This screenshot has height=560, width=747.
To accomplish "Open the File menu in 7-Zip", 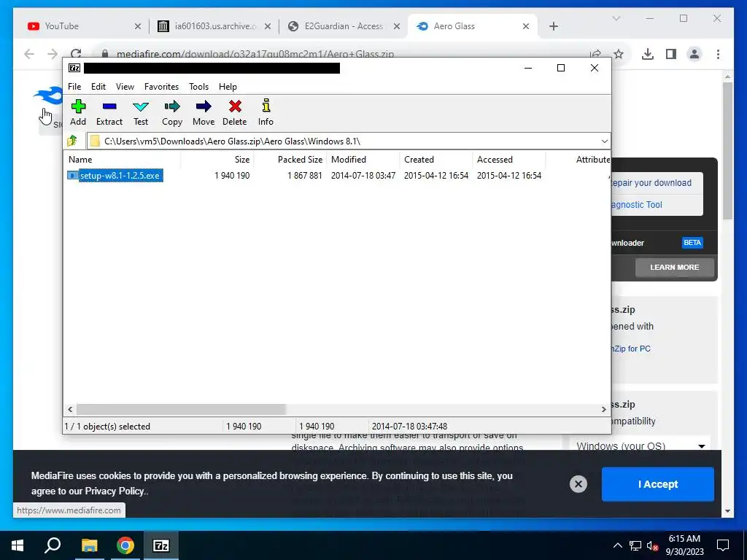I will 74,87.
